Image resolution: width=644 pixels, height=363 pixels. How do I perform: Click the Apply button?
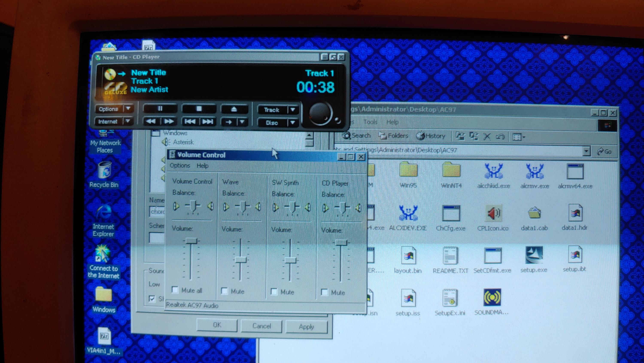pyautogui.click(x=306, y=327)
